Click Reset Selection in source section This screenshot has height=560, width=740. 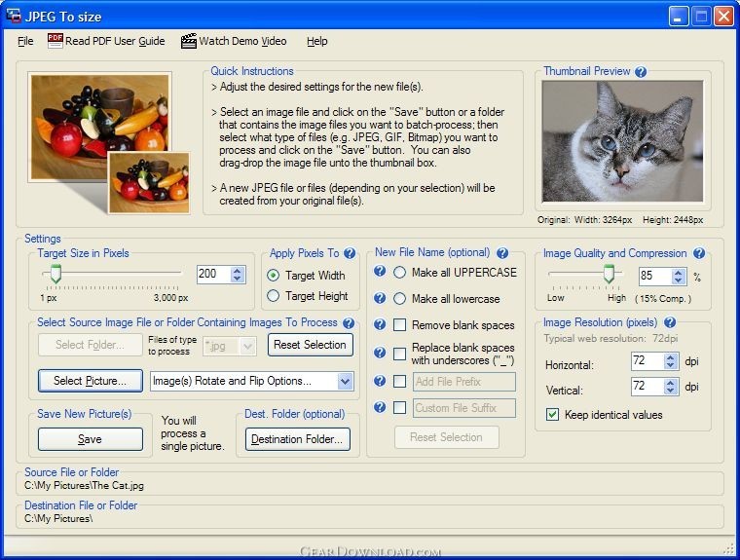(x=310, y=345)
